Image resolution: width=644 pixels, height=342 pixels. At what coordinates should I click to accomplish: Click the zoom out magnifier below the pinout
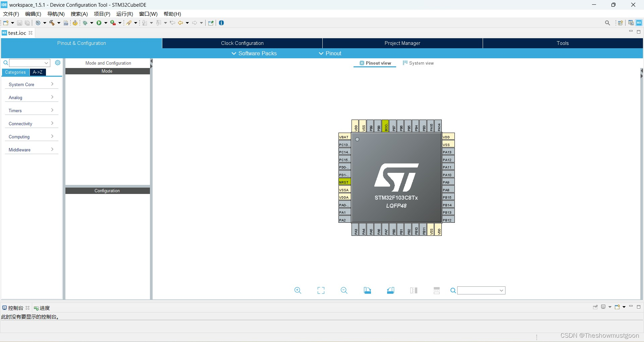[344, 290]
